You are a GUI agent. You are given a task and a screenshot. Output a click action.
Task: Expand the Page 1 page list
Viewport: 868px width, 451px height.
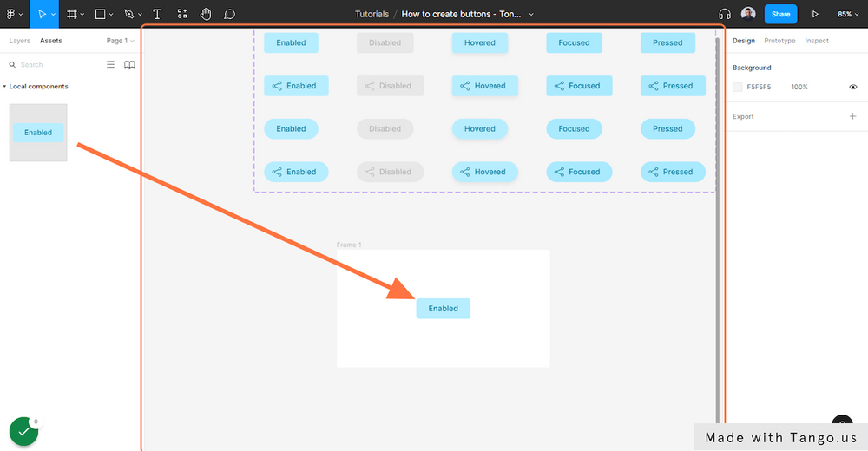click(x=120, y=41)
